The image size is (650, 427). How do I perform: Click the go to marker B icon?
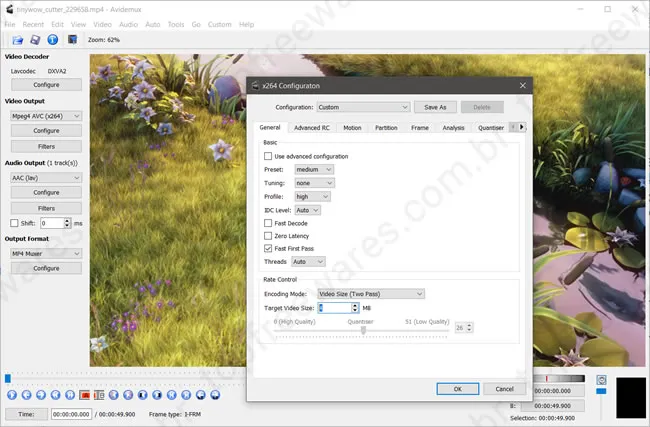coord(157,395)
